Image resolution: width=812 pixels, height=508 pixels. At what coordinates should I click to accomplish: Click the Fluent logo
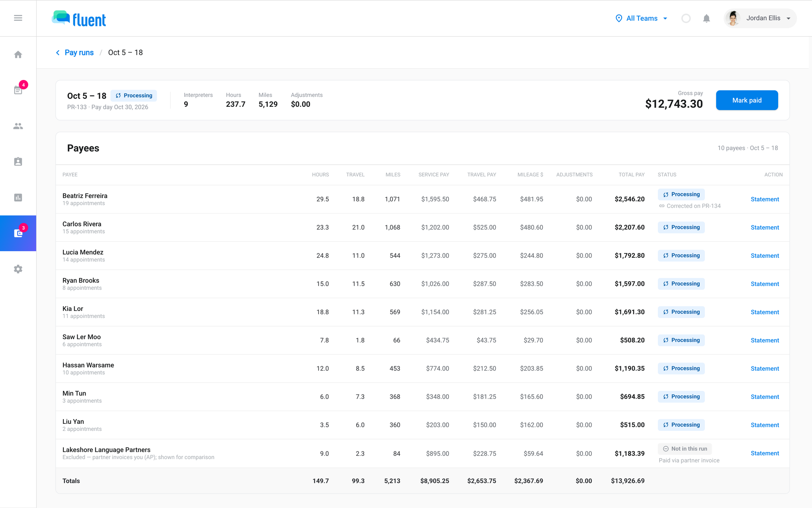coord(79,19)
